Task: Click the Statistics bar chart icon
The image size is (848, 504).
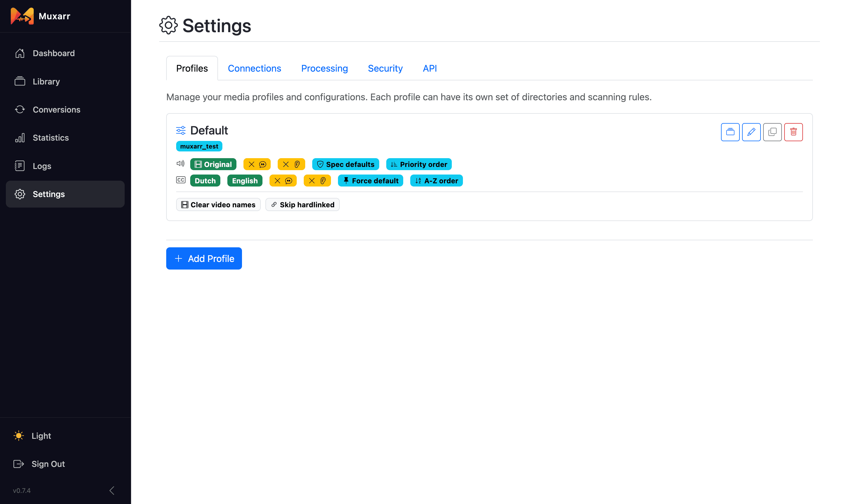Action: 20,138
